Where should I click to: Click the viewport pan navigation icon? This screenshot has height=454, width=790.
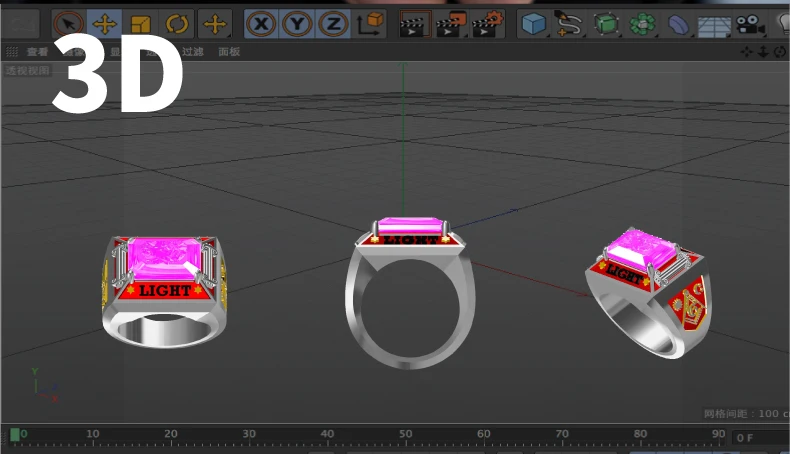(747, 52)
